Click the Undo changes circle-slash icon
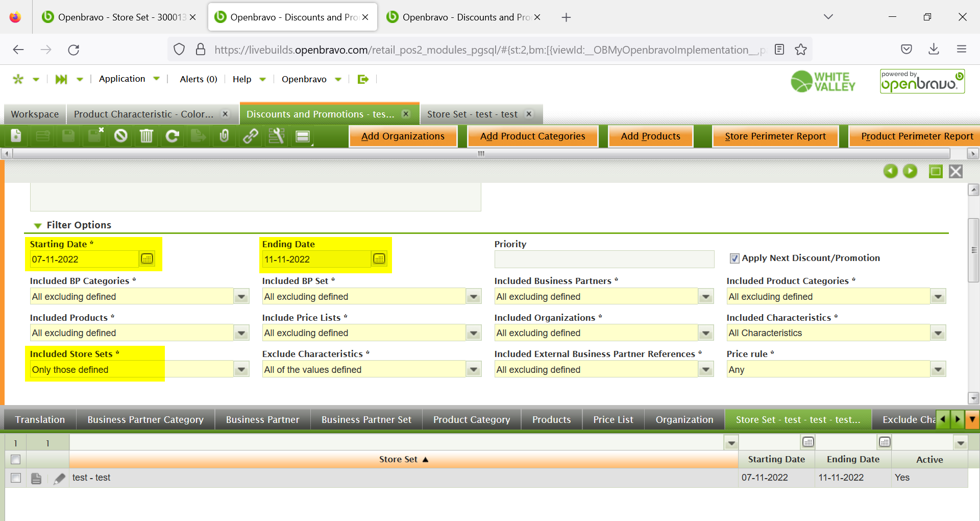Image resolution: width=980 pixels, height=521 pixels. coord(120,136)
